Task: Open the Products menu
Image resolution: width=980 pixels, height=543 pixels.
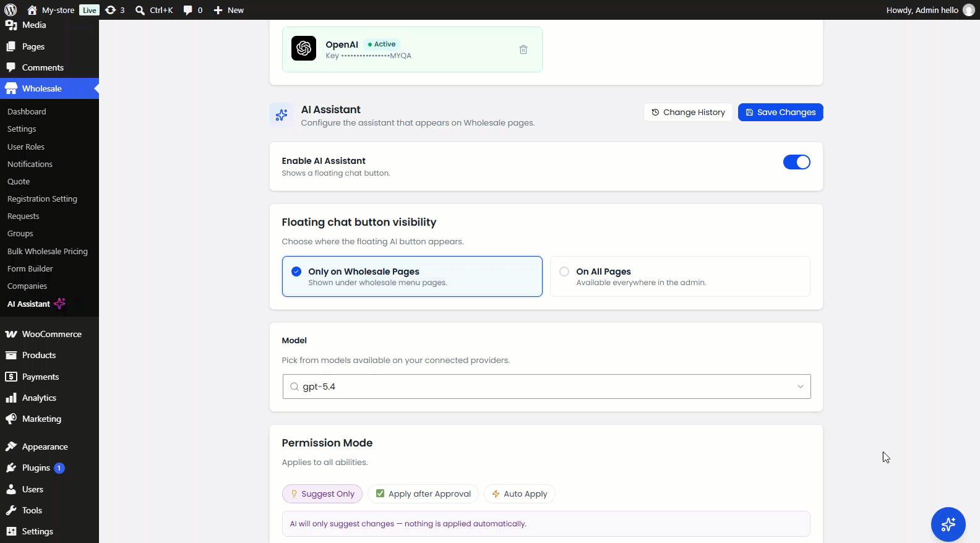Action: (x=49, y=355)
